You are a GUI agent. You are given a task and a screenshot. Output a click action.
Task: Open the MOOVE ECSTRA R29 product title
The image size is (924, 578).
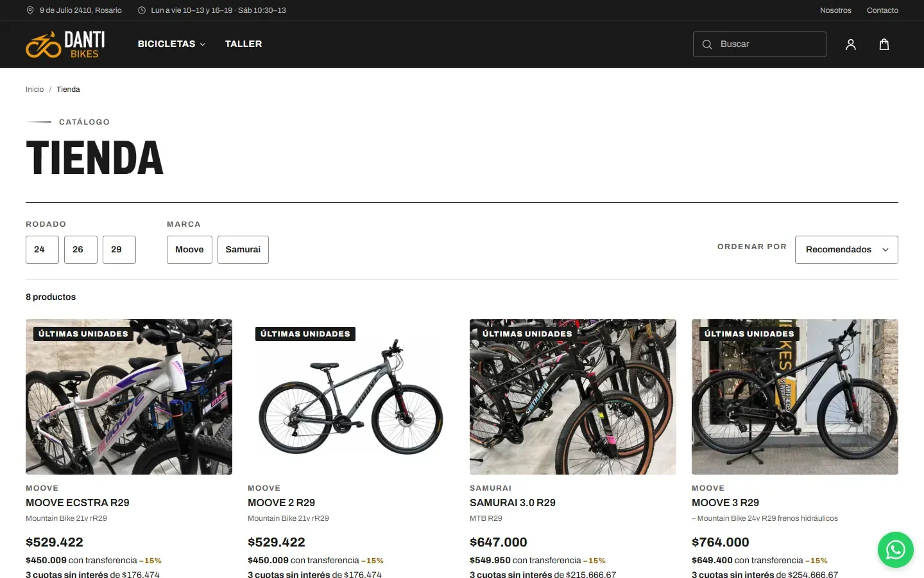click(x=78, y=503)
